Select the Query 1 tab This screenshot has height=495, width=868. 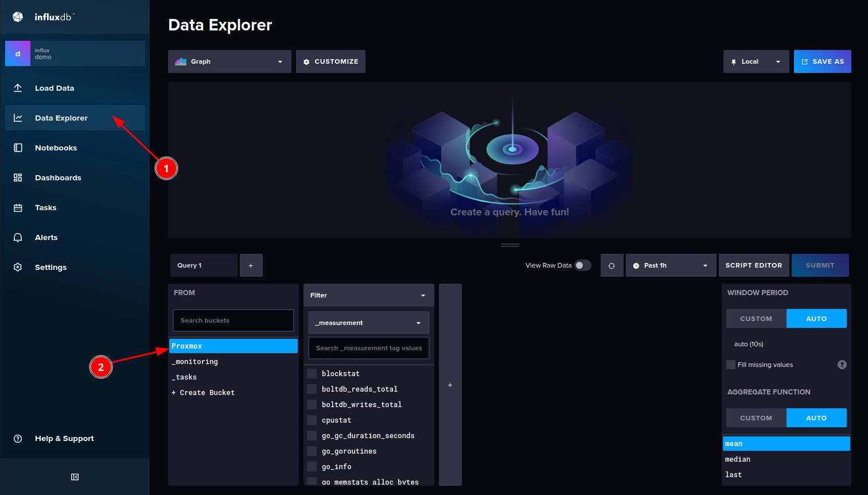tap(203, 265)
